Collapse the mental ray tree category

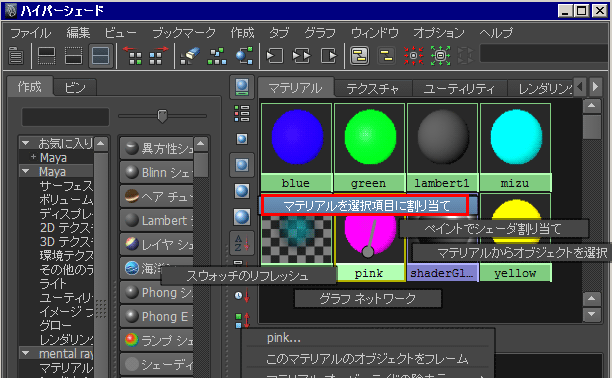click(26, 353)
